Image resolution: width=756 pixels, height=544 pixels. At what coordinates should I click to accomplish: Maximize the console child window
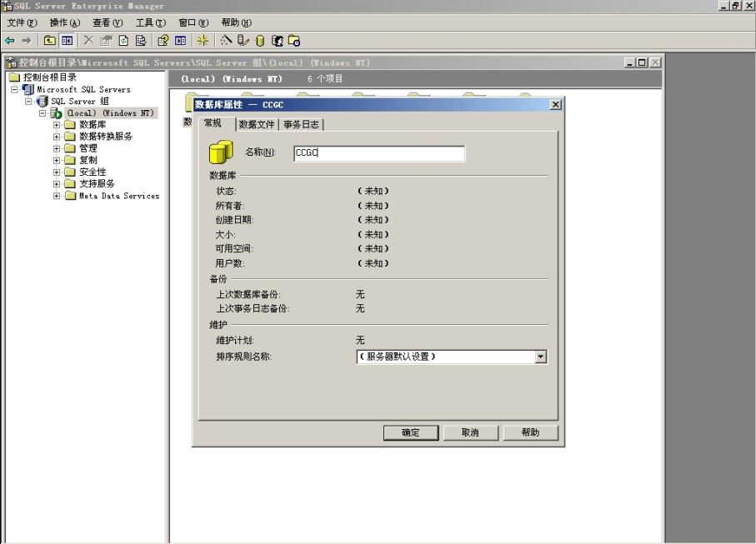(x=642, y=62)
